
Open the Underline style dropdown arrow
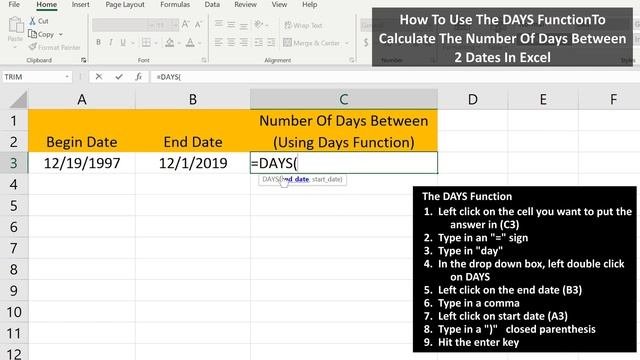tap(132, 43)
